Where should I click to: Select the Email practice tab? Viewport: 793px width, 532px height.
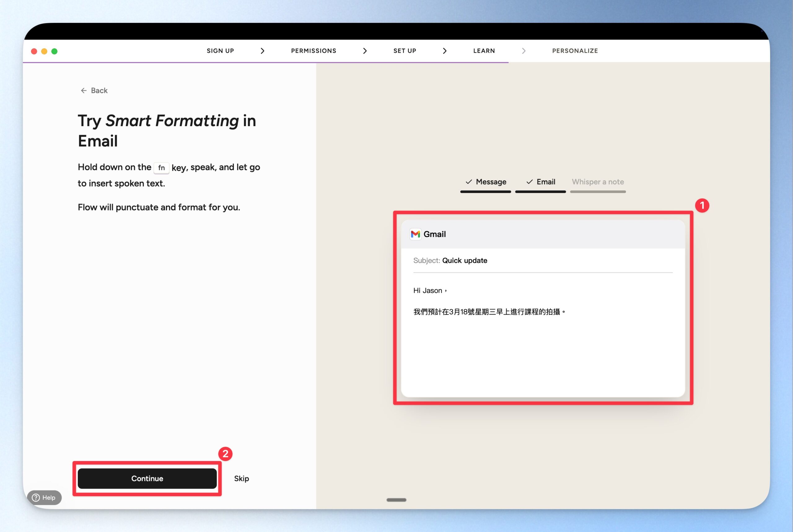(x=545, y=182)
